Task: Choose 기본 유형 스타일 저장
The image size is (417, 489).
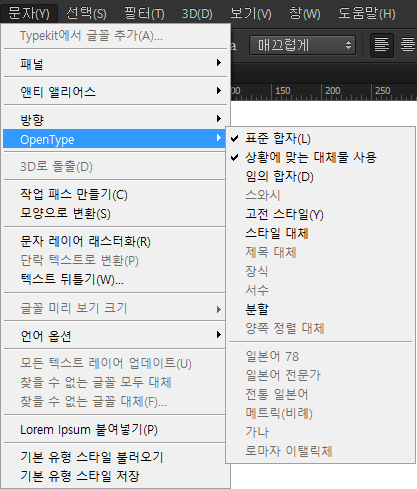Action: (x=115, y=476)
